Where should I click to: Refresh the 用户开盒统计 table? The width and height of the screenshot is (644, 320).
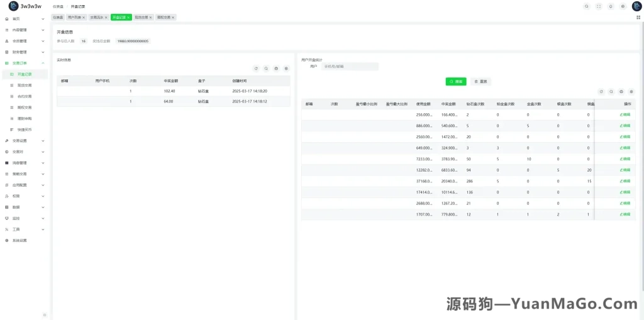click(601, 92)
